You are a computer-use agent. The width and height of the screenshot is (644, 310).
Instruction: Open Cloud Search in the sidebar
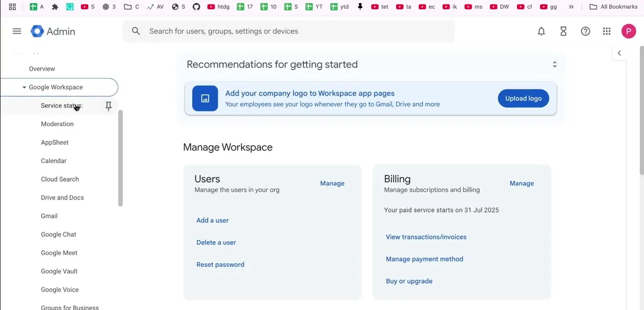coord(59,179)
